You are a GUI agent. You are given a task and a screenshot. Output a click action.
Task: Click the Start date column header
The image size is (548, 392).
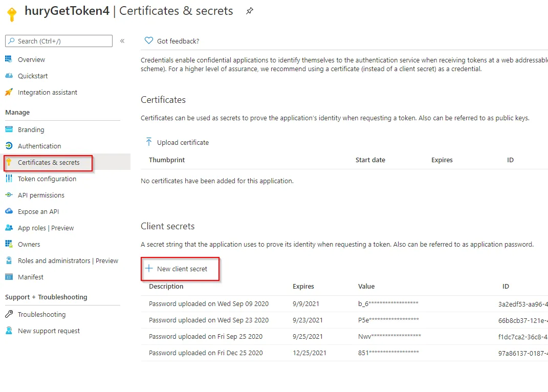(370, 160)
